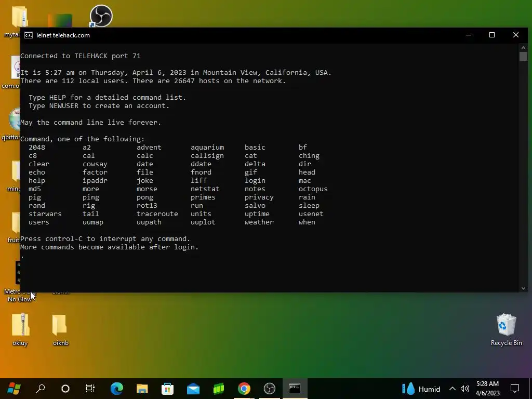Click the 'netstat' command text
The height and width of the screenshot is (399, 532).
click(x=205, y=189)
